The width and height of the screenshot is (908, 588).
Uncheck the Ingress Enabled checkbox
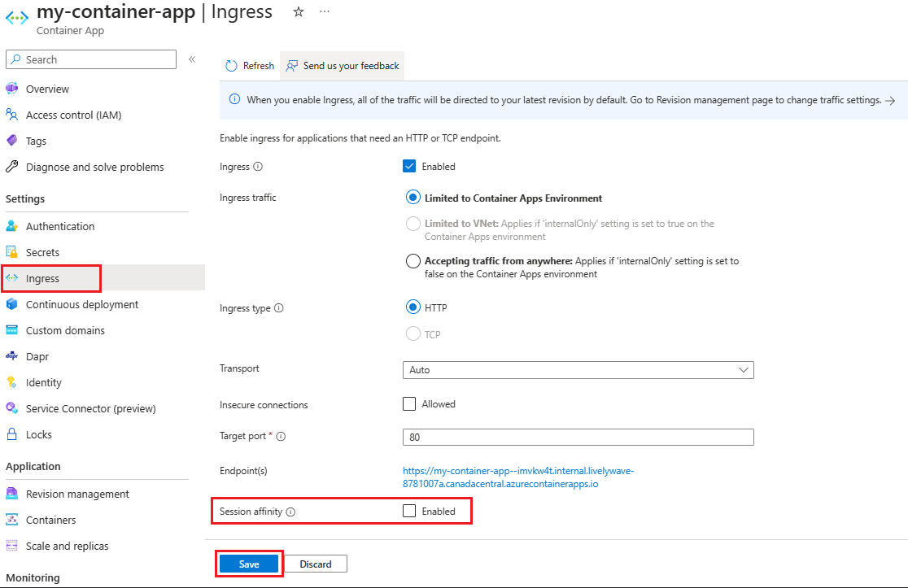[409, 166]
